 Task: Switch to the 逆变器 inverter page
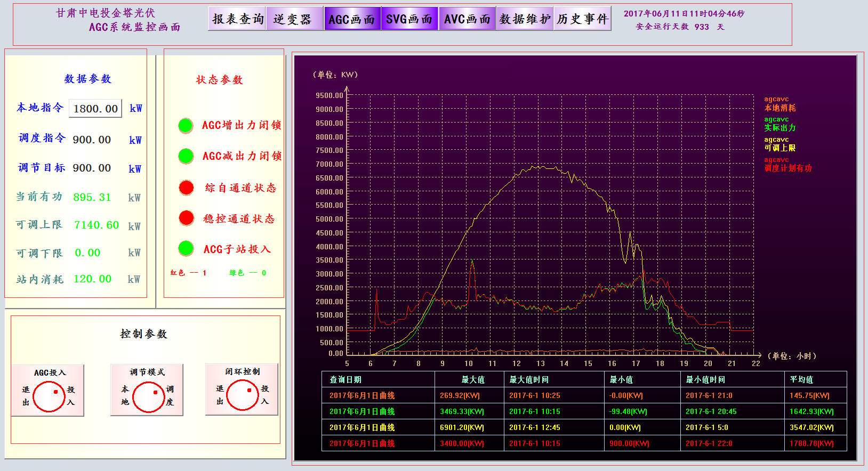(294, 19)
